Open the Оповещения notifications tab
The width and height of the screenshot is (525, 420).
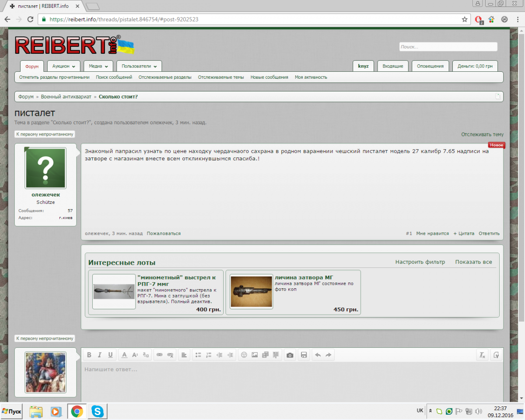click(430, 66)
